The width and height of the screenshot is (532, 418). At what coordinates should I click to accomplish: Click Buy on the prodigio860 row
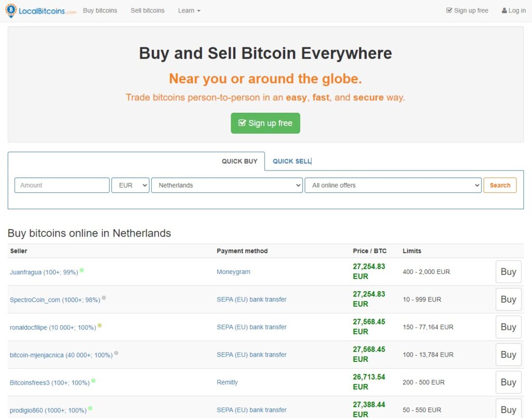click(508, 409)
